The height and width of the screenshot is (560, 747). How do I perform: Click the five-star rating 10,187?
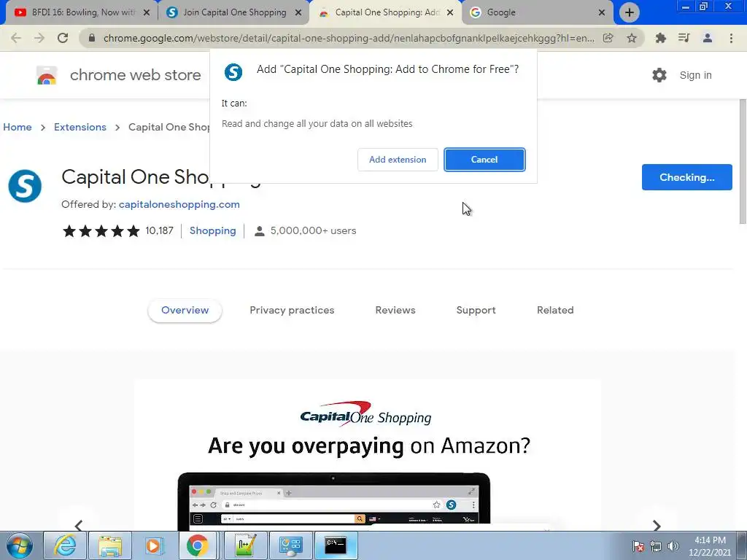(x=117, y=231)
